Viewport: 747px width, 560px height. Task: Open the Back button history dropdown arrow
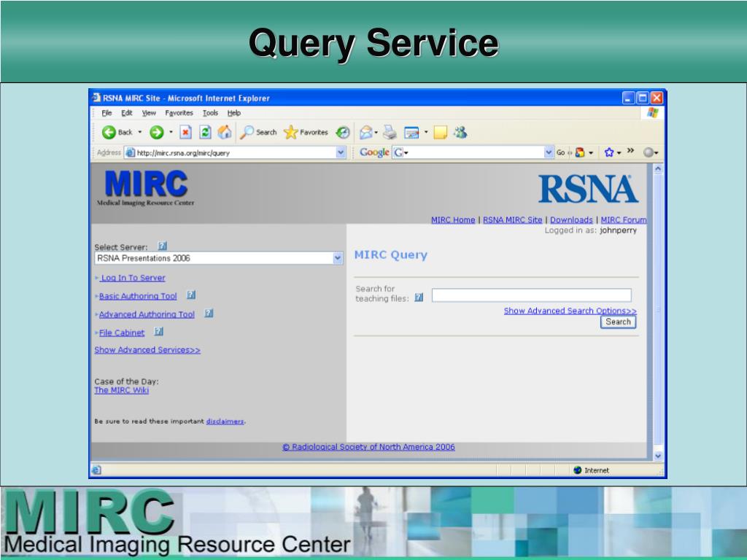click(x=140, y=133)
